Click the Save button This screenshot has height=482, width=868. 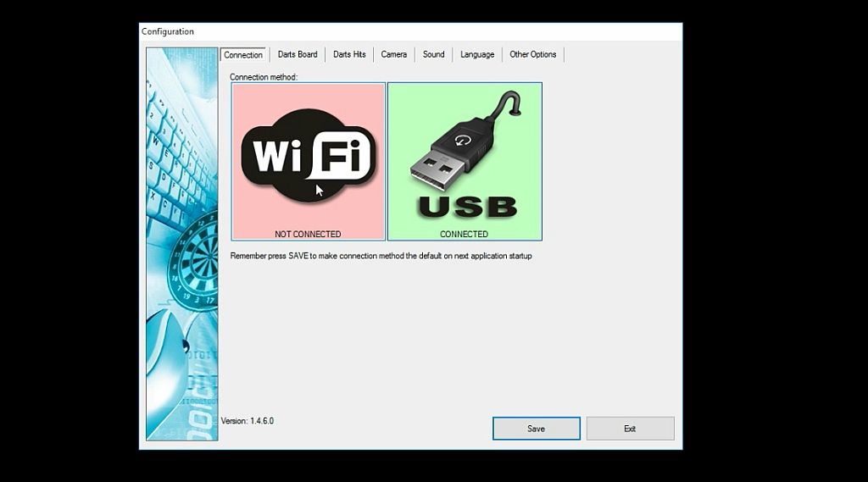tap(537, 429)
